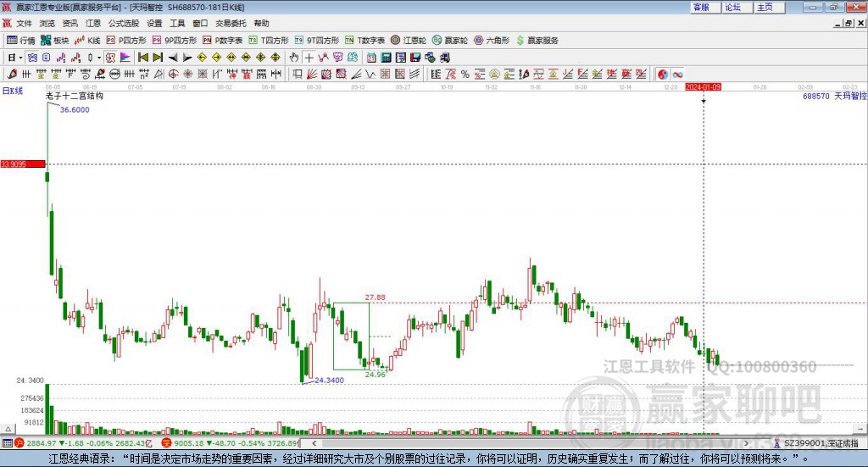The width and height of the screenshot is (868, 467).
Task: Click the 2024-01-09 red date marker
Action: tap(703, 87)
